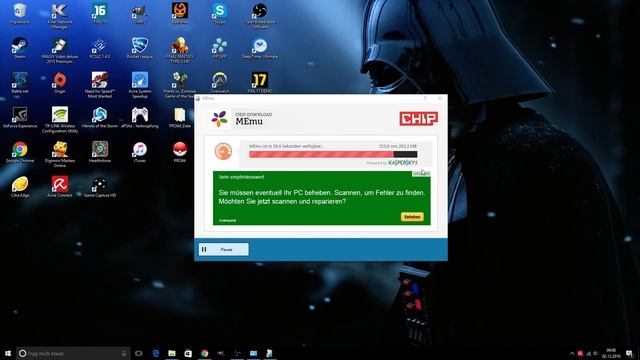Click the orange speedometer download icon
Screen dimensions: 640x360
point(223,151)
